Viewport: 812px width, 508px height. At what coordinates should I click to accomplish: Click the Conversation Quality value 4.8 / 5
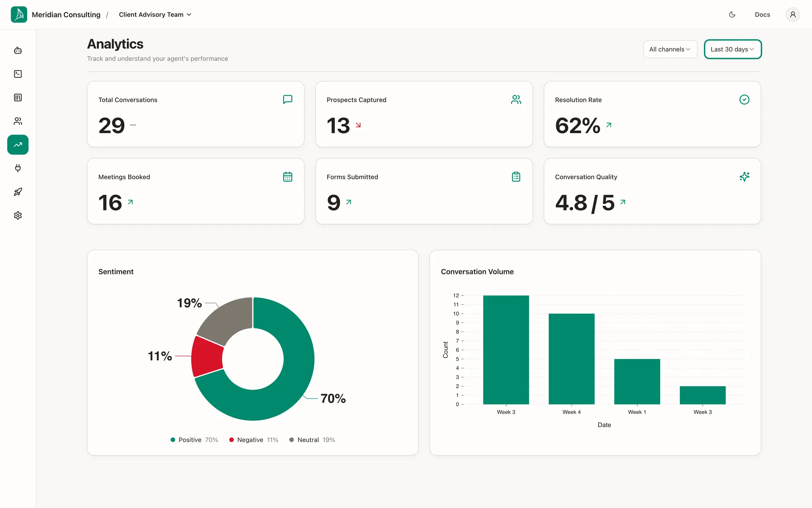pyautogui.click(x=585, y=203)
